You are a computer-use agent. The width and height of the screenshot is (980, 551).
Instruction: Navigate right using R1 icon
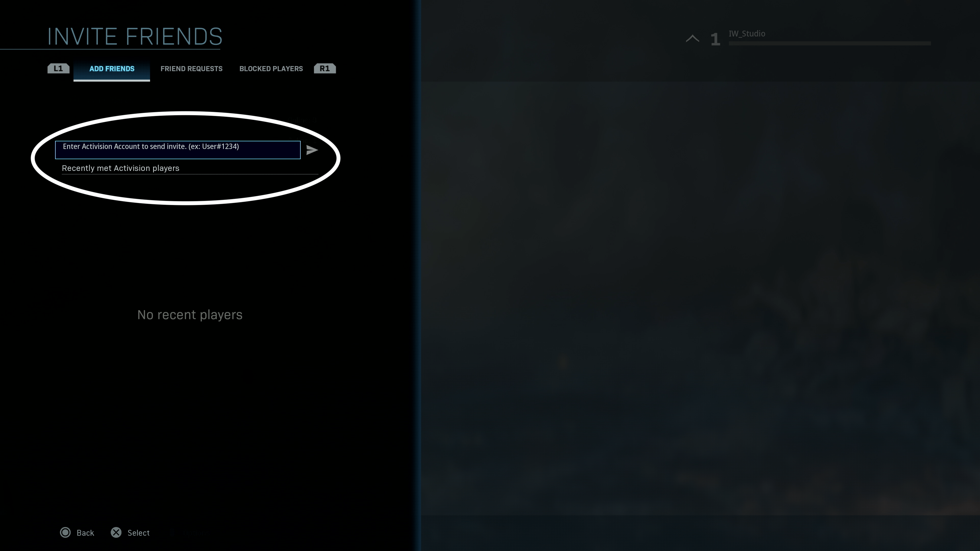[325, 68]
